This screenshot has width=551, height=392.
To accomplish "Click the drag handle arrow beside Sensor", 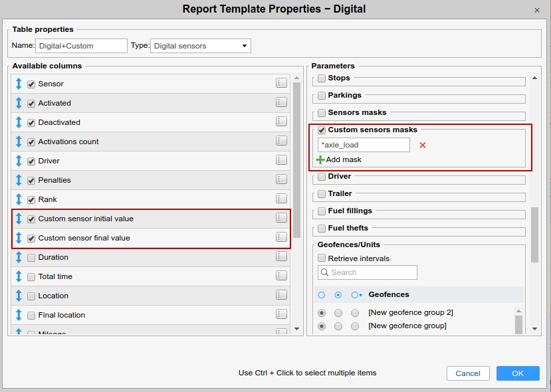I will (19, 84).
